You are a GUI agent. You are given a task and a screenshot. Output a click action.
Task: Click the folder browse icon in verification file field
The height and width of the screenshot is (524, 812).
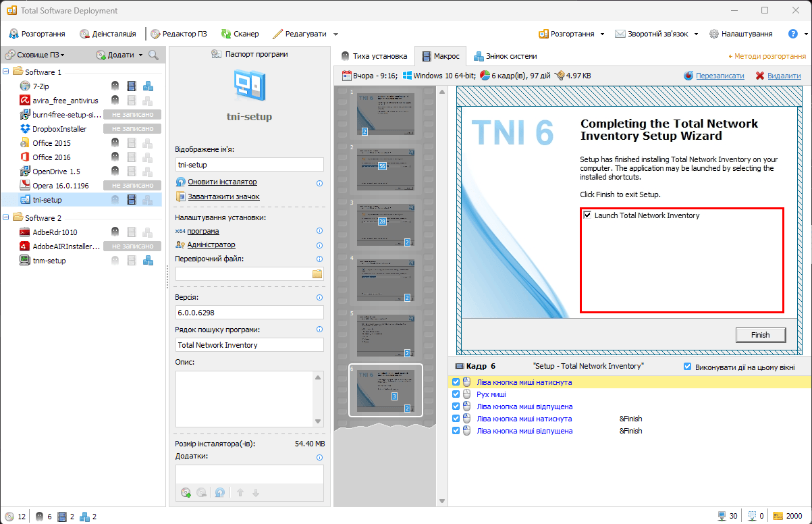[317, 273]
